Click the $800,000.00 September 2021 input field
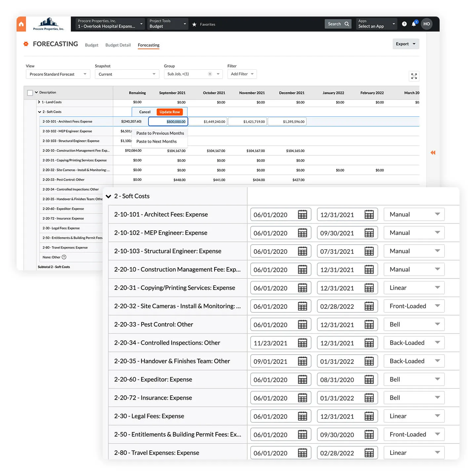The width and height of the screenshot is (476, 476). (x=168, y=122)
